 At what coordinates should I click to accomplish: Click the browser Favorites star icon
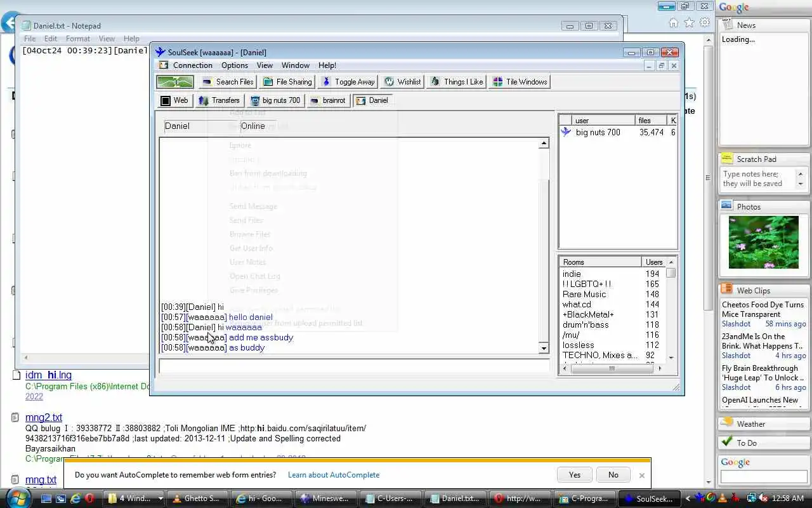point(690,23)
